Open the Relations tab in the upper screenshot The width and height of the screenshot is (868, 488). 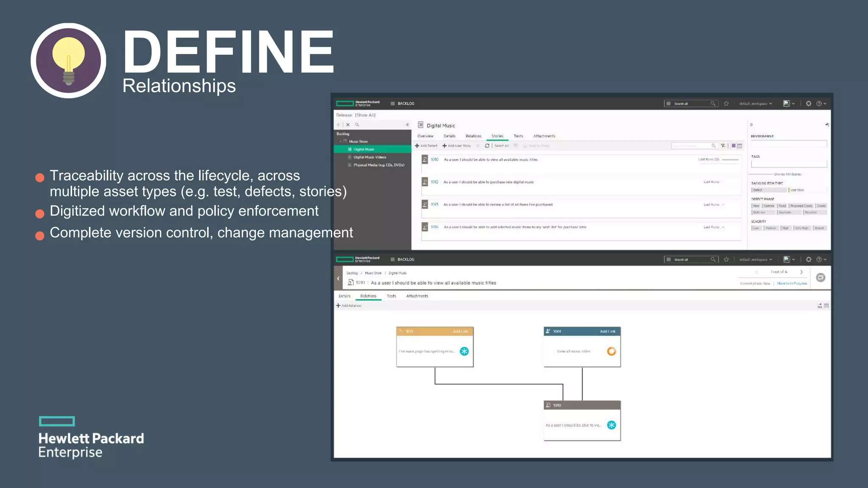coord(473,136)
